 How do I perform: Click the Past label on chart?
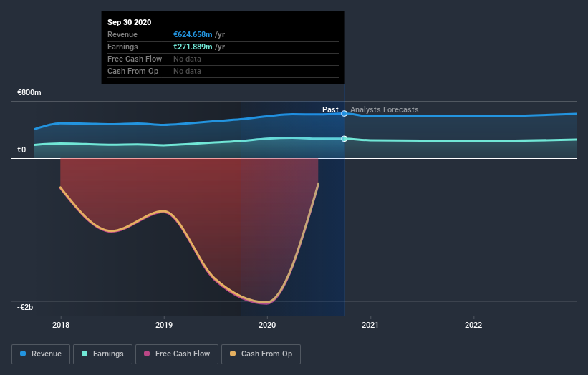(x=330, y=109)
